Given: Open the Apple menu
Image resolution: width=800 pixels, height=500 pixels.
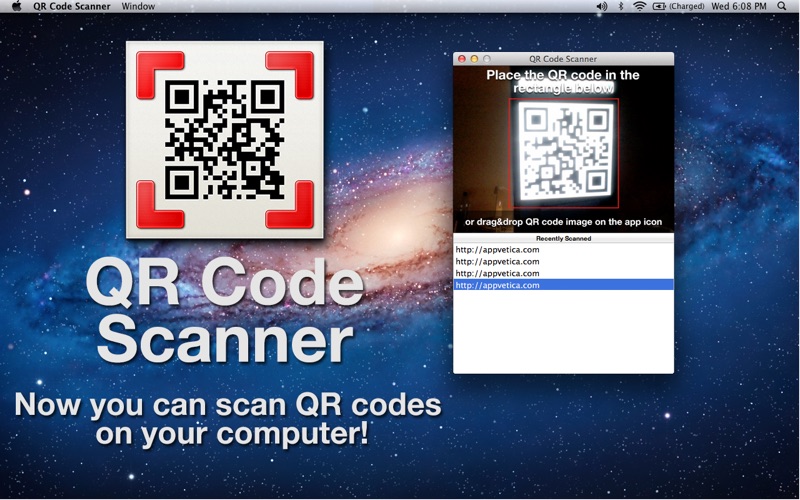Looking at the screenshot, I should pyautogui.click(x=16, y=6).
